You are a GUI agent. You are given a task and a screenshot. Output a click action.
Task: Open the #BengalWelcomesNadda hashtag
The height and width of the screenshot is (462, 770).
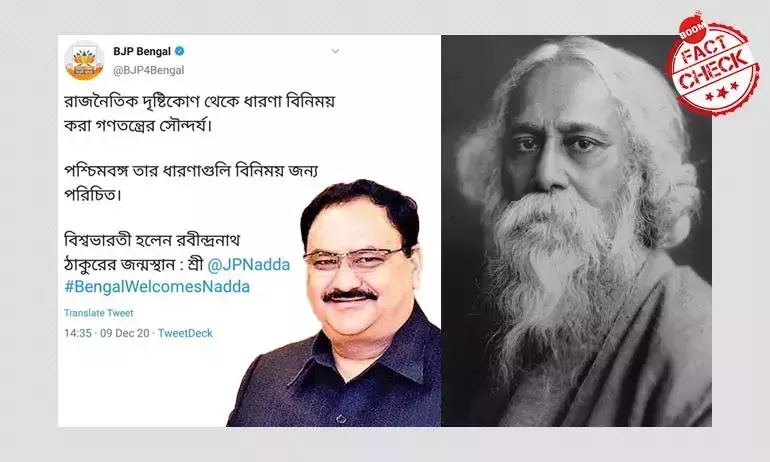(x=157, y=287)
